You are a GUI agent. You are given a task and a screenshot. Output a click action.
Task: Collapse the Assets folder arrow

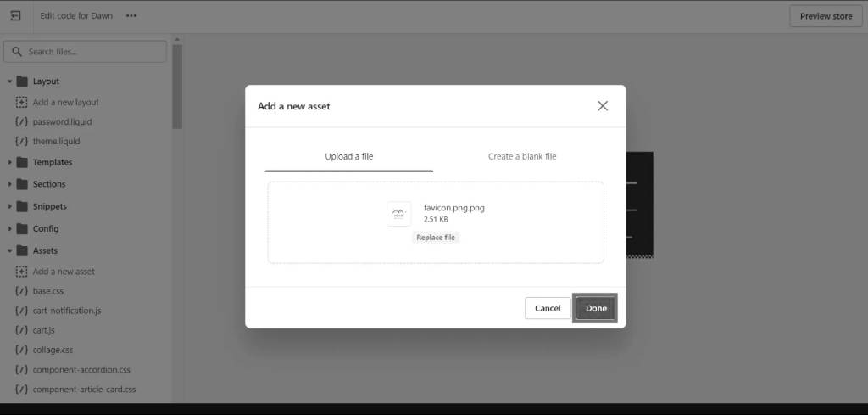(10, 250)
